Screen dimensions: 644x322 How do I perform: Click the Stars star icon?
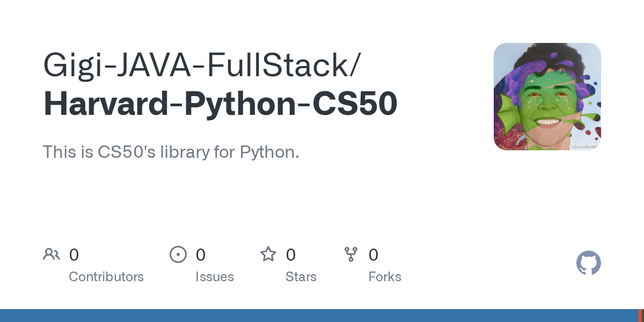pyautogui.click(x=268, y=254)
